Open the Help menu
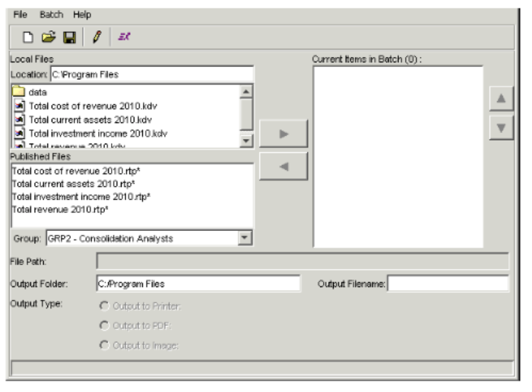 (x=82, y=14)
